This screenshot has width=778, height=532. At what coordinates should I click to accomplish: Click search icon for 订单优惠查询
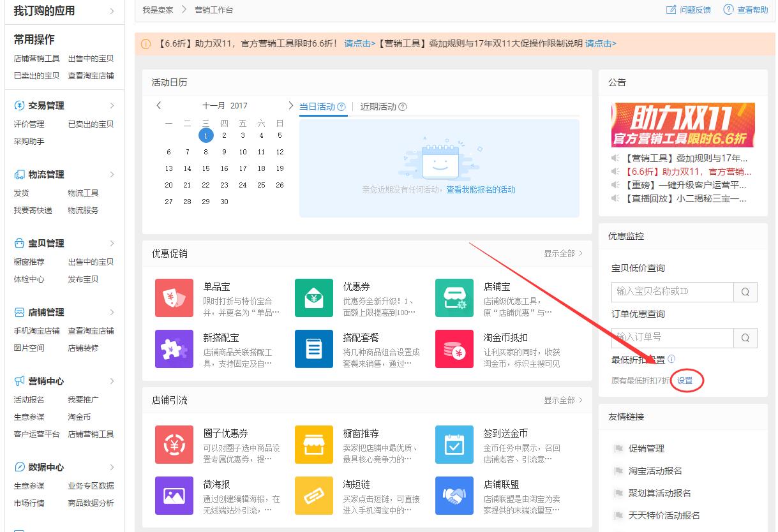(x=745, y=337)
